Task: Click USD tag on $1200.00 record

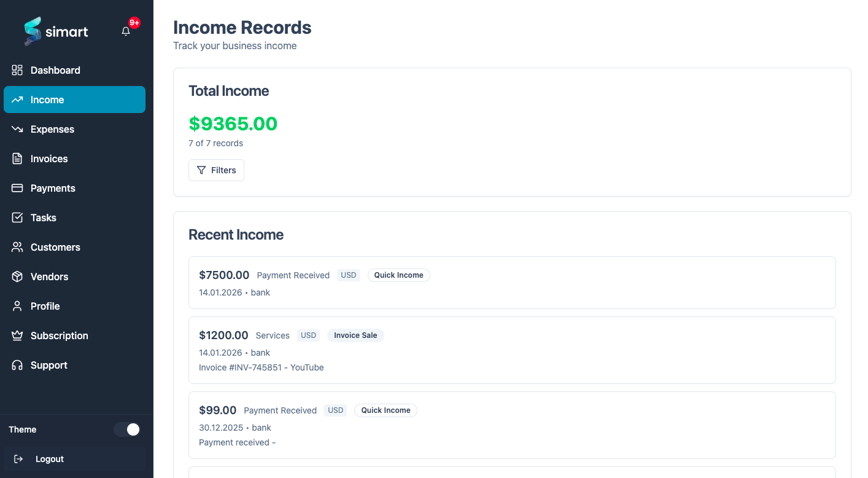Action: coord(309,335)
